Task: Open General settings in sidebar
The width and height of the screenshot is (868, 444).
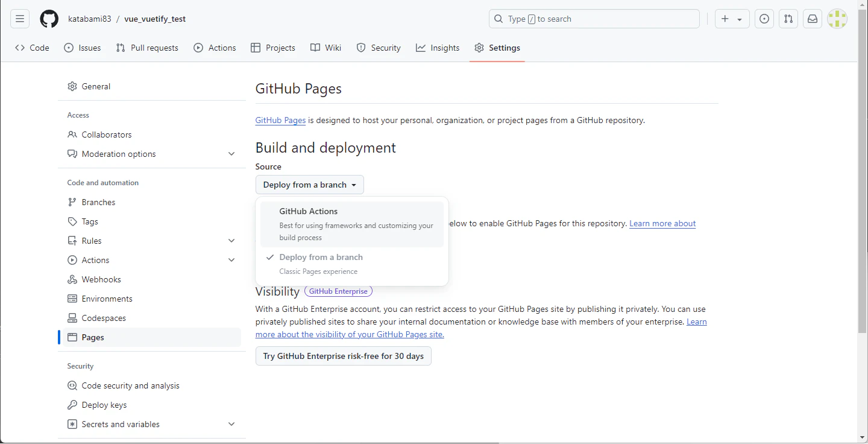Action: tap(149, 86)
